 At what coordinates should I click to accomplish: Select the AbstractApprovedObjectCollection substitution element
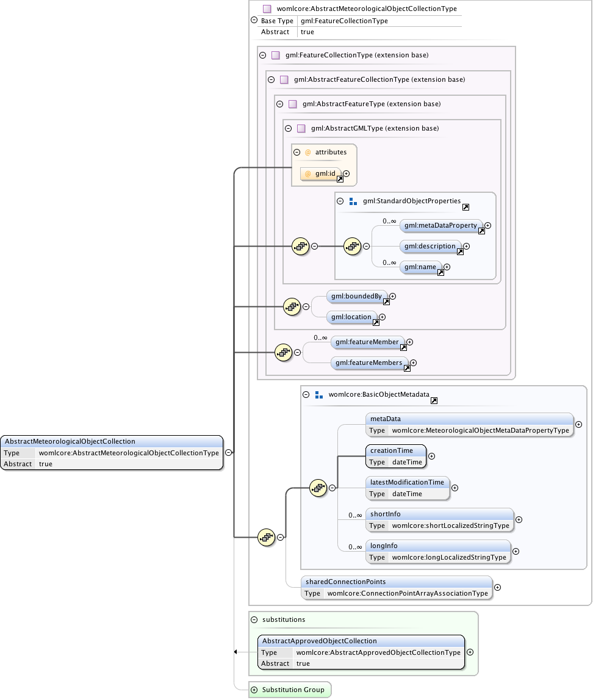point(361,652)
